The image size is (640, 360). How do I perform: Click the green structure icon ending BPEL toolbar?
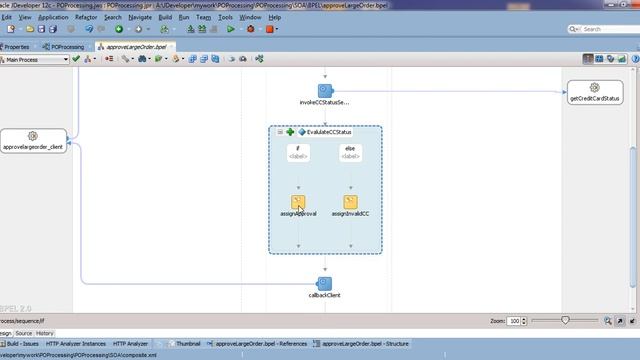[259, 59]
